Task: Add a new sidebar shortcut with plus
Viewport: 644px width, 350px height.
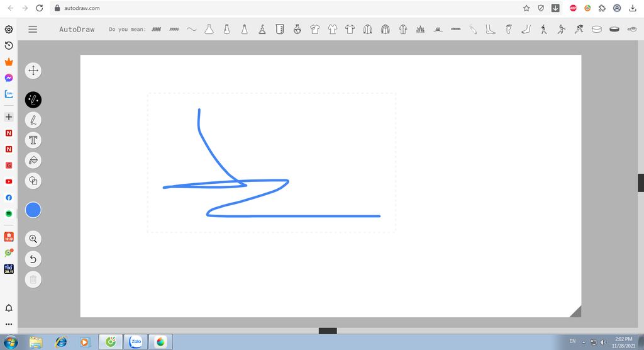Action: [x=9, y=117]
